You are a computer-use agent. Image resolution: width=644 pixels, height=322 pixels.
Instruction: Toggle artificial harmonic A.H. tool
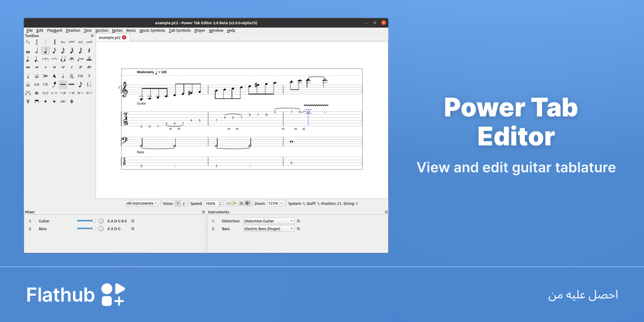(x=36, y=85)
